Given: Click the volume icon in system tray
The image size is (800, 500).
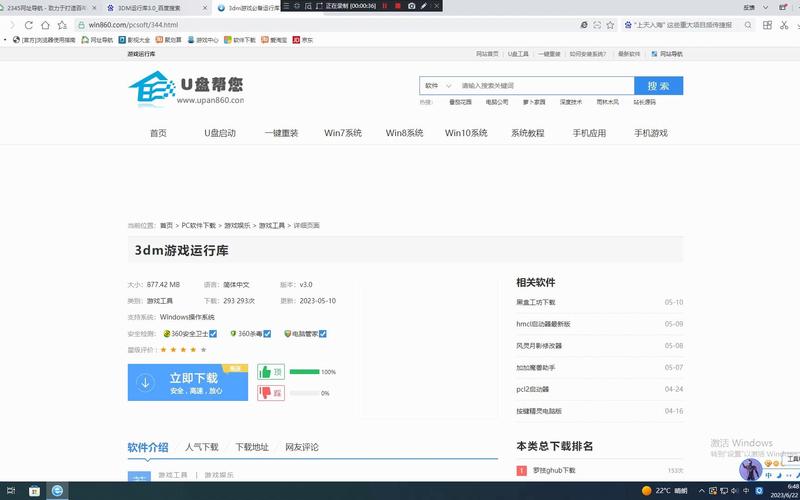Looking at the screenshot, I should (735, 491).
